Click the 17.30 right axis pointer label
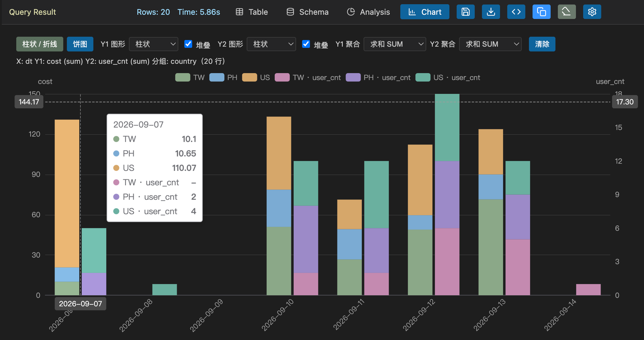644x340 pixels. point(625,102)
